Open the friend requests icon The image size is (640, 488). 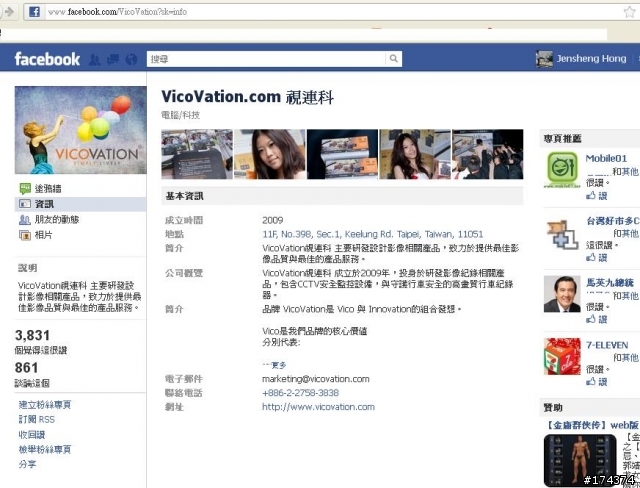tap(94, 60)
